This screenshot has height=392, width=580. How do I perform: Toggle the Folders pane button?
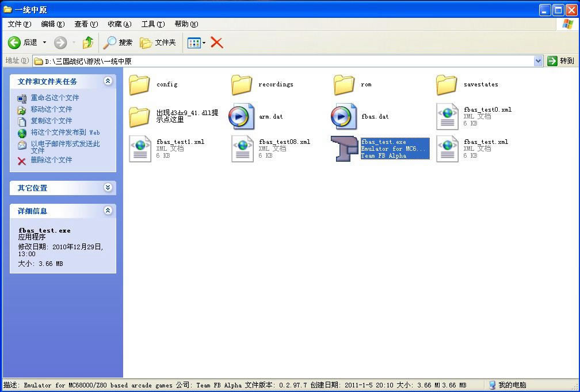point(158,43)
